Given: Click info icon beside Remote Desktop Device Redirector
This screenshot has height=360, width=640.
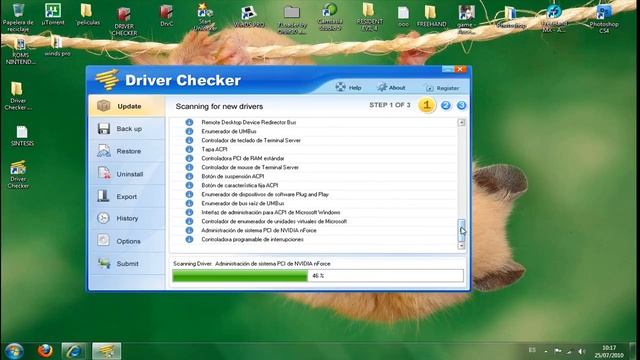Looking at the screenshot, I should pyautogui.click(x=189, y=122).
